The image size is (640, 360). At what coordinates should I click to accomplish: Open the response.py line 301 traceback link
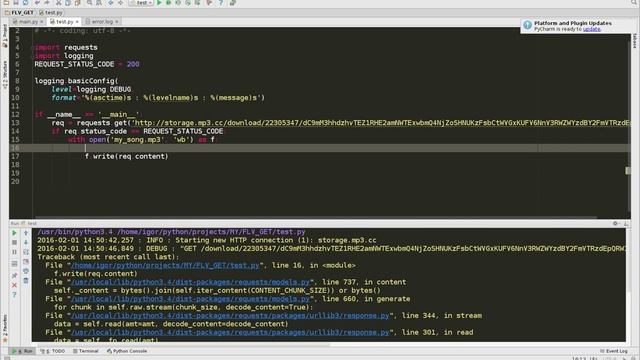(230, 332)
